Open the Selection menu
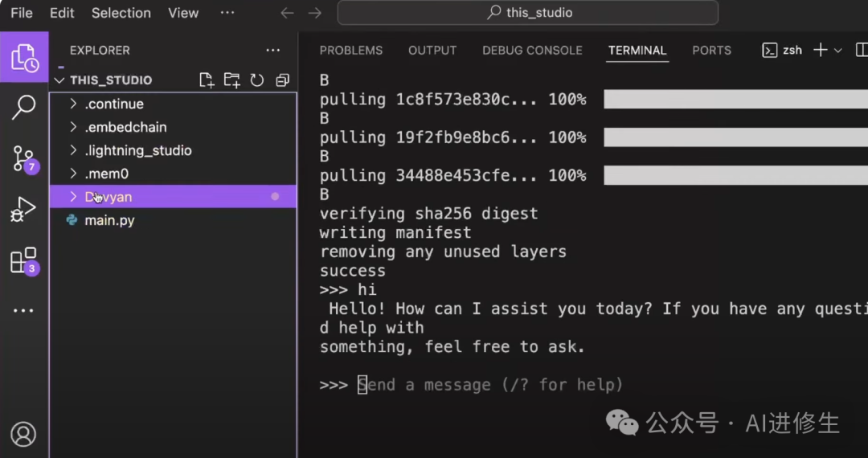868x458 pixels. 121,13
